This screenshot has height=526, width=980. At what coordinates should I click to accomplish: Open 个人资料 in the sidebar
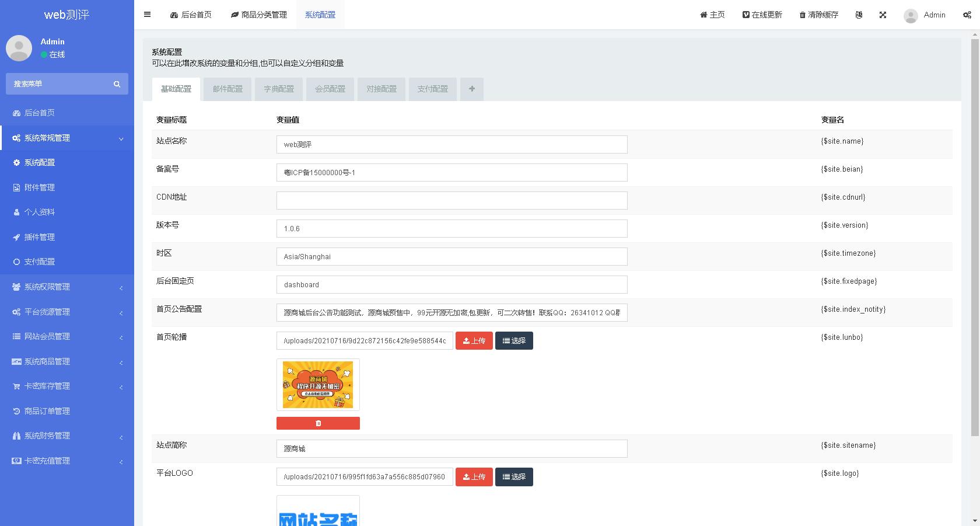click(x=67, y=212)
